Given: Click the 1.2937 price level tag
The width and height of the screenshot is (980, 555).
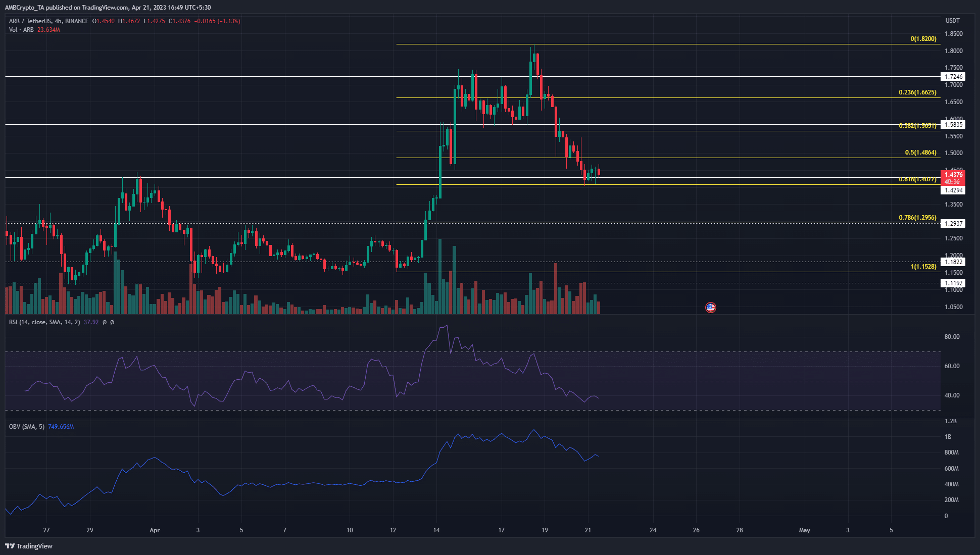Looking at the screenshot, I should (953, 223).
